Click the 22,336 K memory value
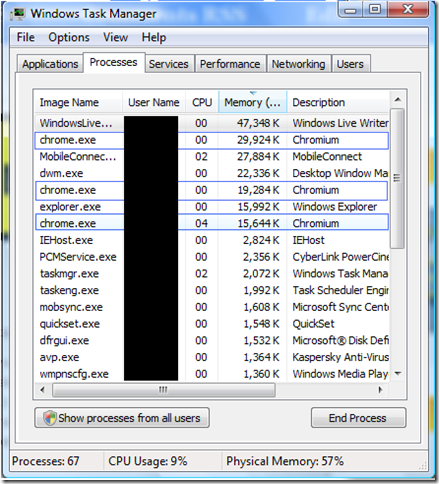The image size is (439, 484). pos(258,173)
